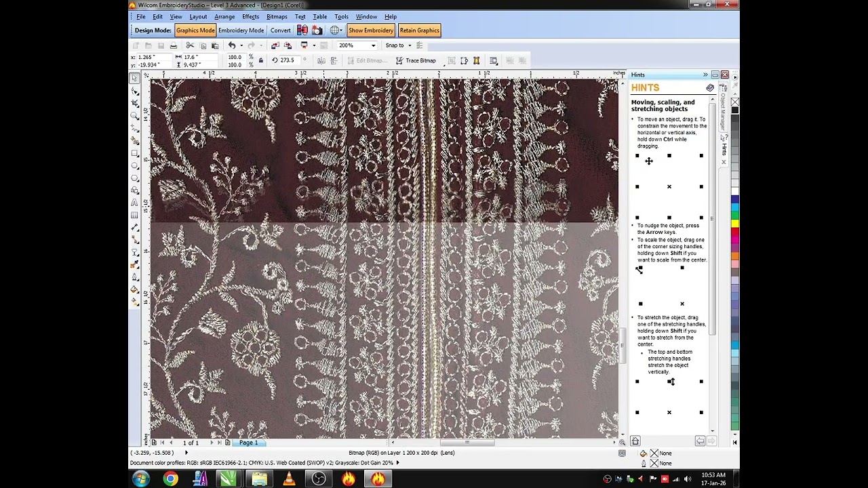This screenshot has width=868, height=488.
Task: Select the Zoom tool in the toolbox
Action: click(134, 115)
